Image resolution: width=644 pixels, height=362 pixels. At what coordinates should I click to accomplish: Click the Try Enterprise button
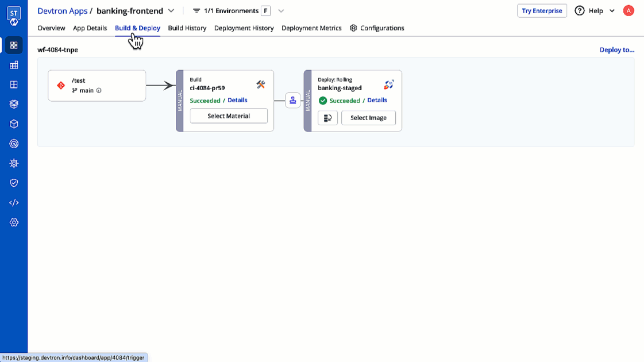(x=542, y=10)
